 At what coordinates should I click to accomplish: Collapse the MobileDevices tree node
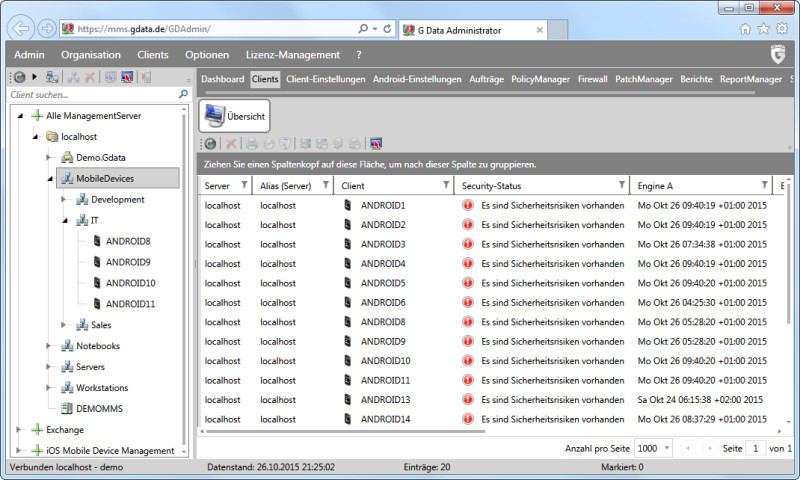[x=50, y=179]
